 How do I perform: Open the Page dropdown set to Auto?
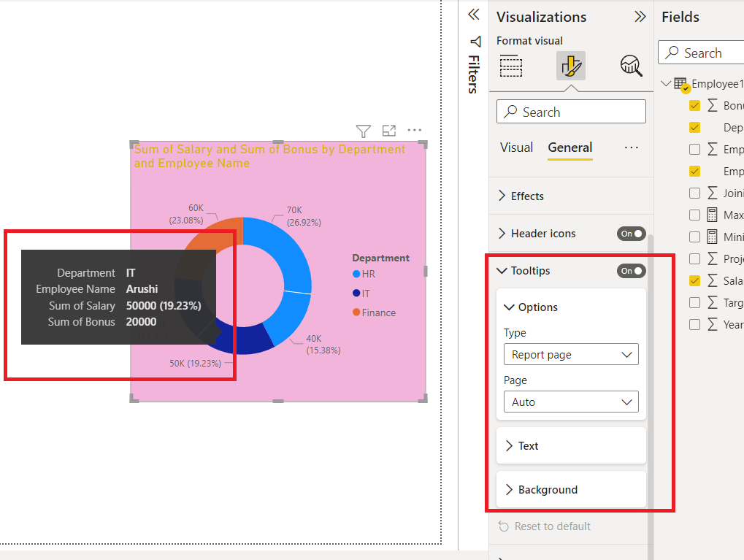(571, 402)
